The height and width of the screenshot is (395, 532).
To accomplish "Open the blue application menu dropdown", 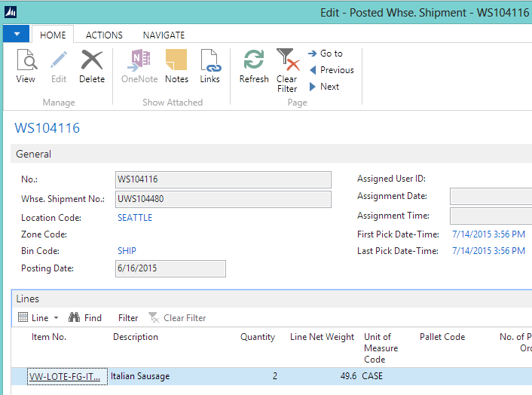I will 16,34.
